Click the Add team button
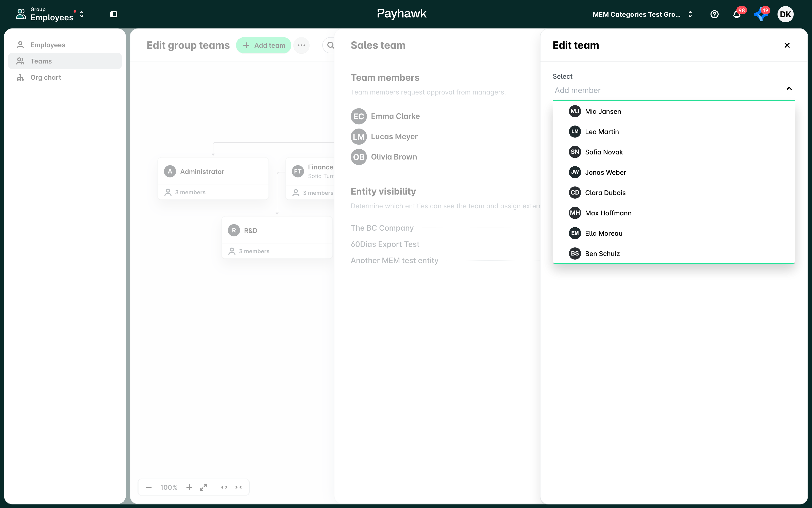Screen dimensions: 812x508 click(264, 45)
